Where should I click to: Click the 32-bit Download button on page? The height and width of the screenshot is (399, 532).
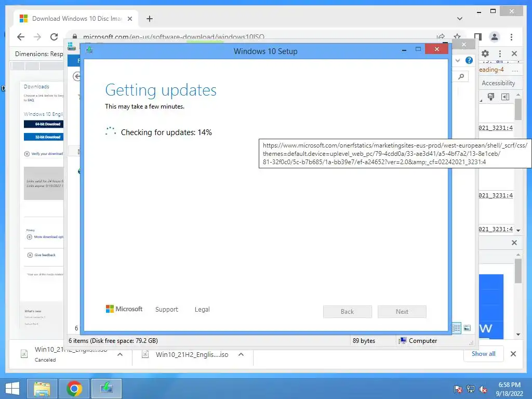coord(44,137)
